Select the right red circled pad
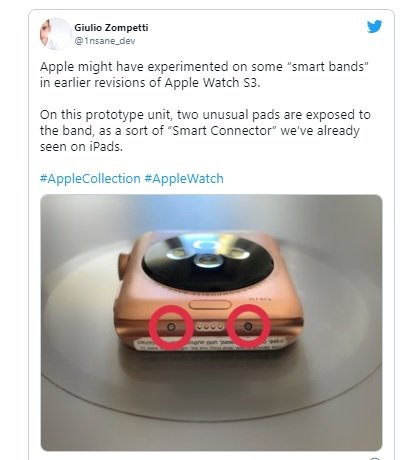Viewport: 411px width, 460px height. 248,326
